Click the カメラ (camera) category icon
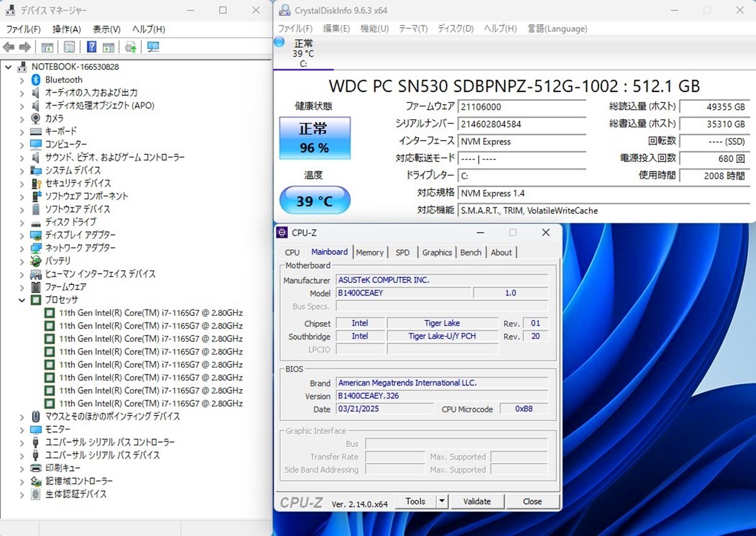 click(x=36, y=119)
